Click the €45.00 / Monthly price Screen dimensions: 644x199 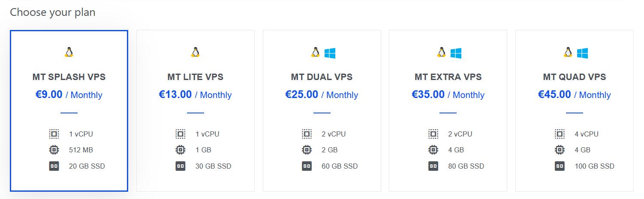(x=575, y=95)
